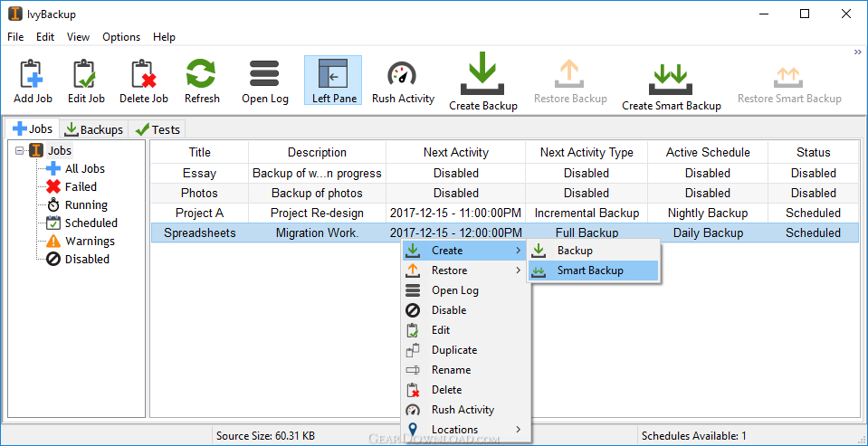Choose Rename from the context menu
868x446 pixels.
(x=464, y=370)
